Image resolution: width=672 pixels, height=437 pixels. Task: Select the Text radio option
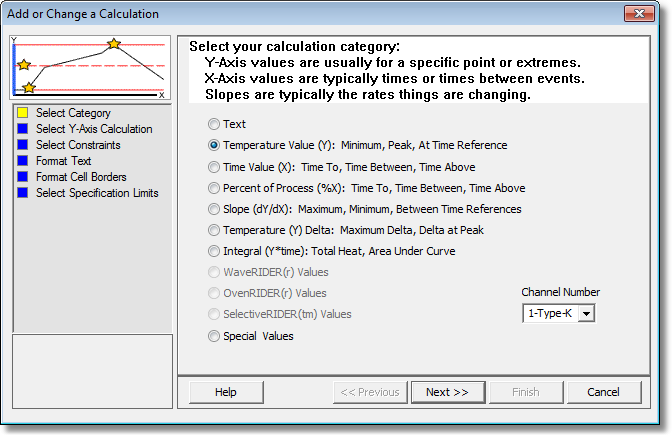click(x=214, y=124)
